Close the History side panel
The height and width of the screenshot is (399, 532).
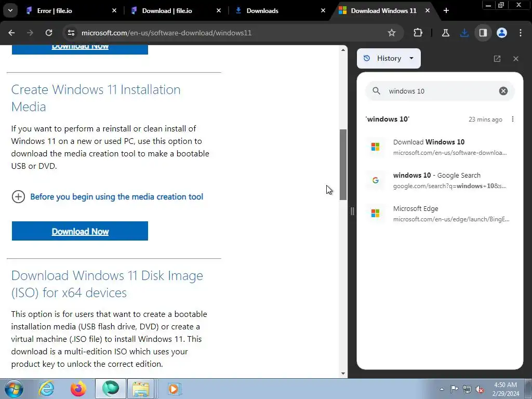[x=516, y=59]
